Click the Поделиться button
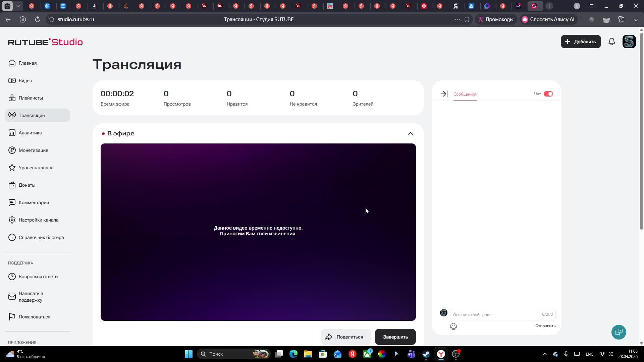The height and width of the screenshot is (362, 644). tap(345, 337)
